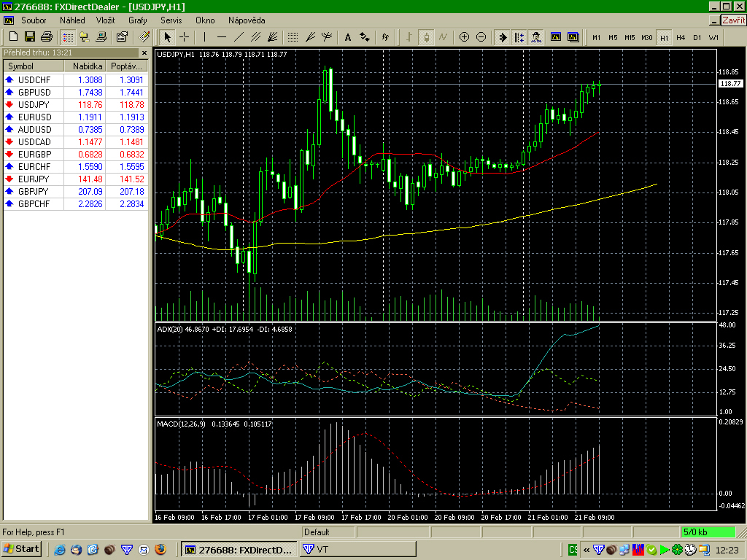Click the Zavřít button
747x560 pixels.
[733, 20]
